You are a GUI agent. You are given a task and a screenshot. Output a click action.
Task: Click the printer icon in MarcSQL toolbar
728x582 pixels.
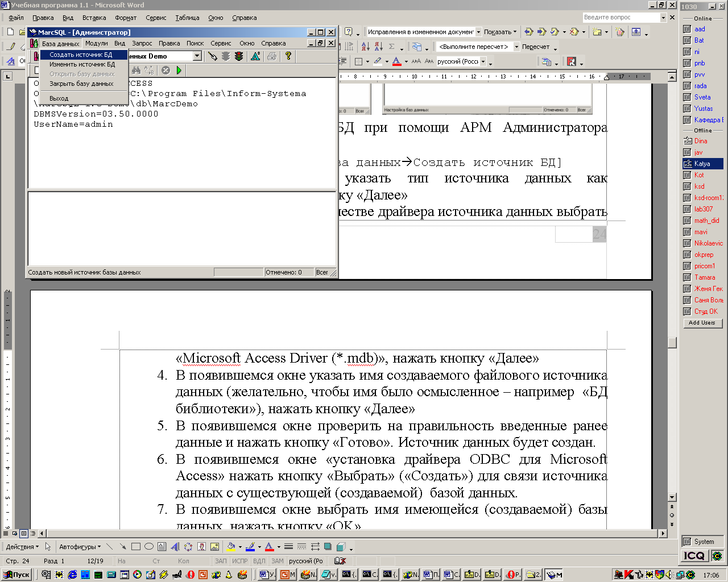pos(272,56)
